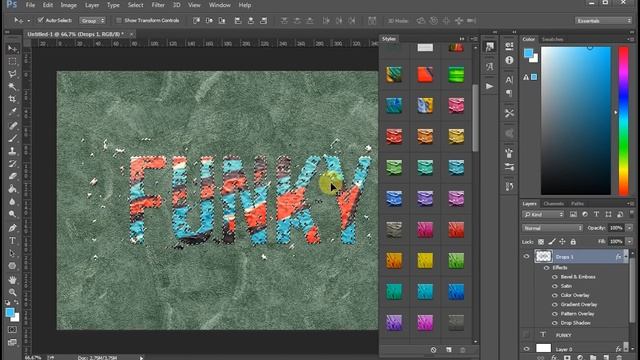Select the Eraser tool

click(13, 176)
